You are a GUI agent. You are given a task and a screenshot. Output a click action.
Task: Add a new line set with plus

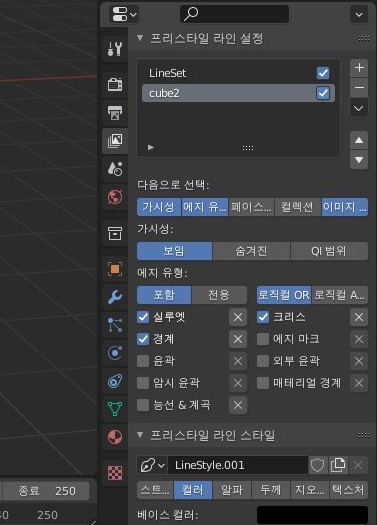(x=359, y=68)
